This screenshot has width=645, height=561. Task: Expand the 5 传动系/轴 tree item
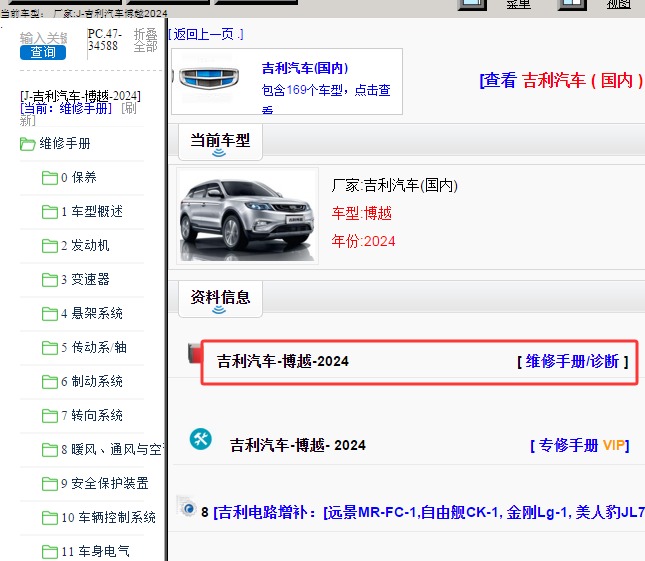tap(94, 348)
